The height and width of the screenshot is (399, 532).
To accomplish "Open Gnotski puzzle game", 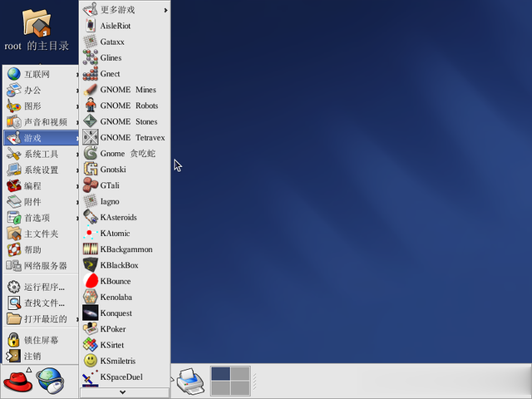I will point(125,170).
